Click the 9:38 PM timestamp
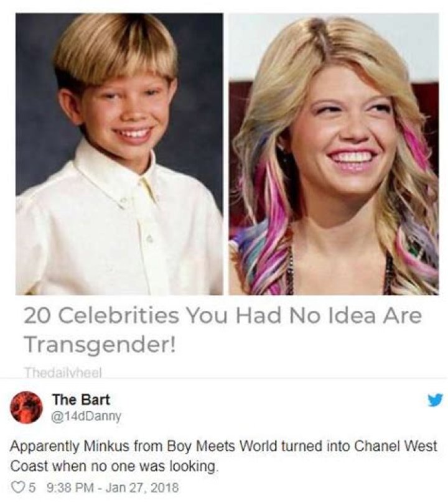Viewport: 448px width, 502px height. [71, 488]
